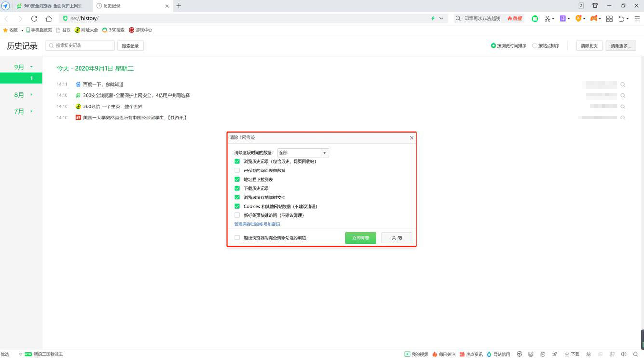Reload the page with the refresh icon

coord(34,18)
